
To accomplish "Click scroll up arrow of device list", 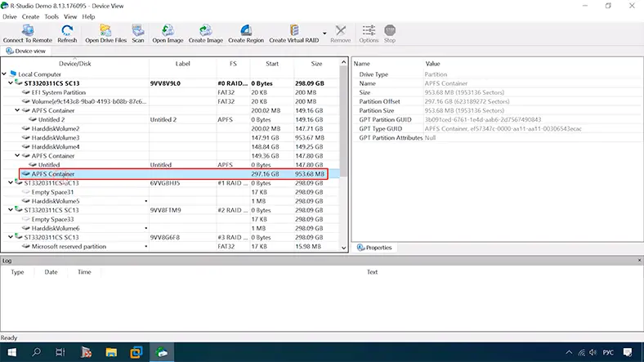I will [x=344, y=62].
